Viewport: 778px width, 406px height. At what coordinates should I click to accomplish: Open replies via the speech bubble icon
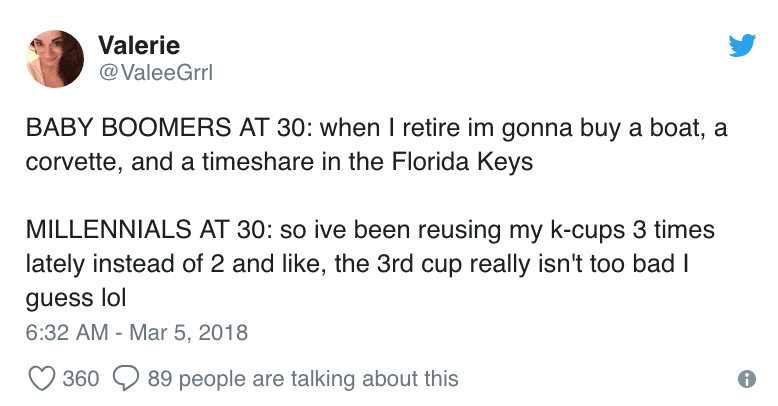(127, 379)
